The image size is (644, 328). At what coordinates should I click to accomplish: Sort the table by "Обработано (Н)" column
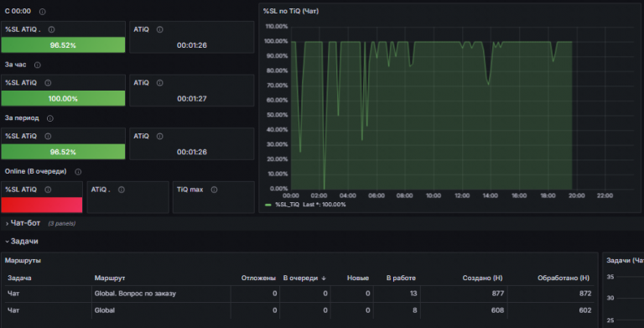click(x=563, y=279)
